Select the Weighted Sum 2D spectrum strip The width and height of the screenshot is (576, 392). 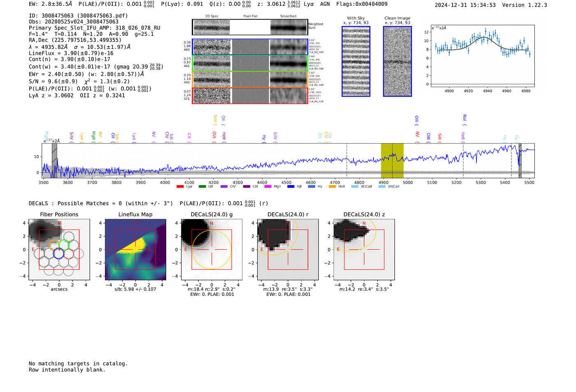click(x=250, y=27)
